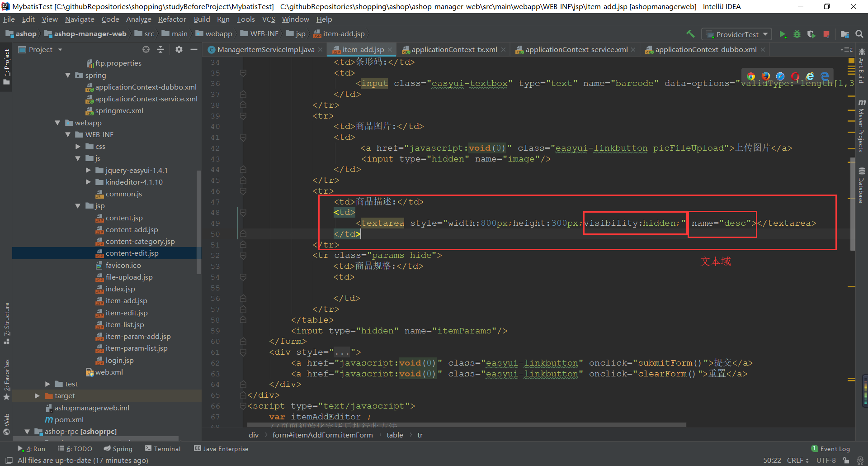
Task: Change UTF-8 file encoding in status bar
Action: pyautogui.click(x=826, y=461)
